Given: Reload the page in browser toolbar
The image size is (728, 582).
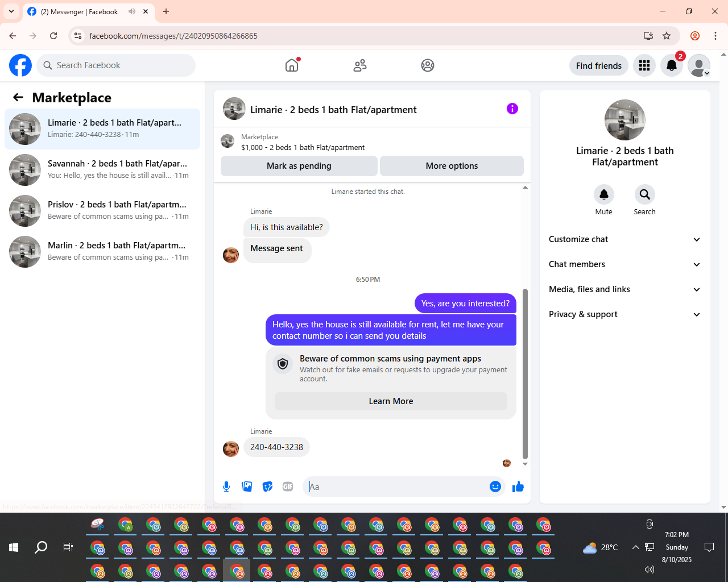Looking at the screenshot, I should [x=53, y=36].
